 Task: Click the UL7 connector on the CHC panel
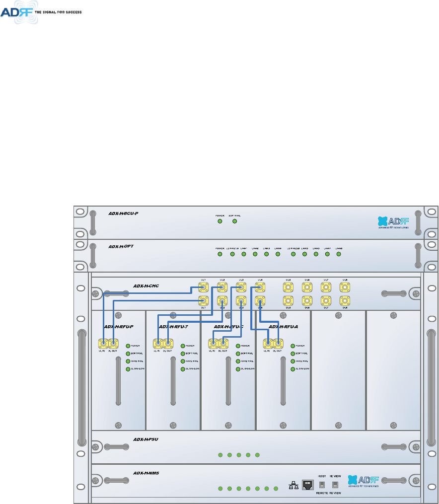326,287
